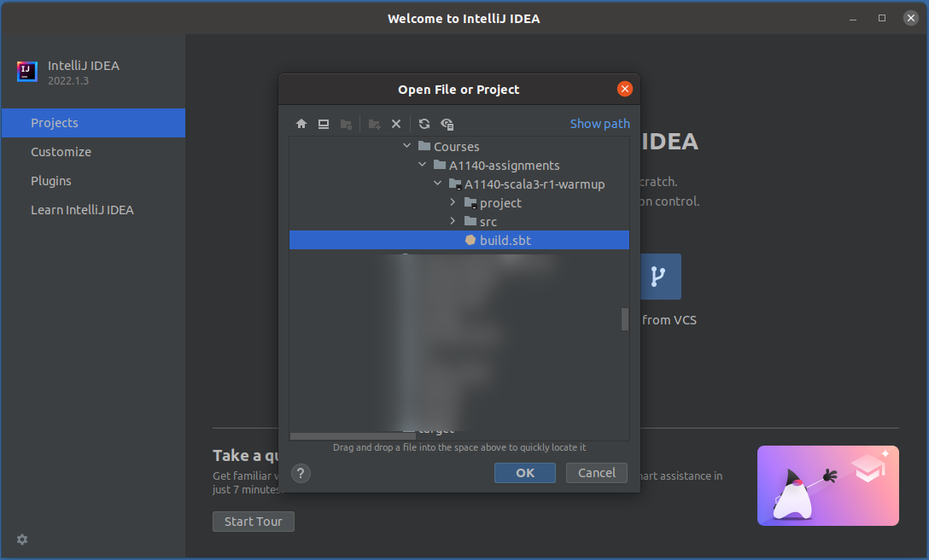Collapse the Courses folder
This screenshot has width=929, height=560.
pos(407,147)
